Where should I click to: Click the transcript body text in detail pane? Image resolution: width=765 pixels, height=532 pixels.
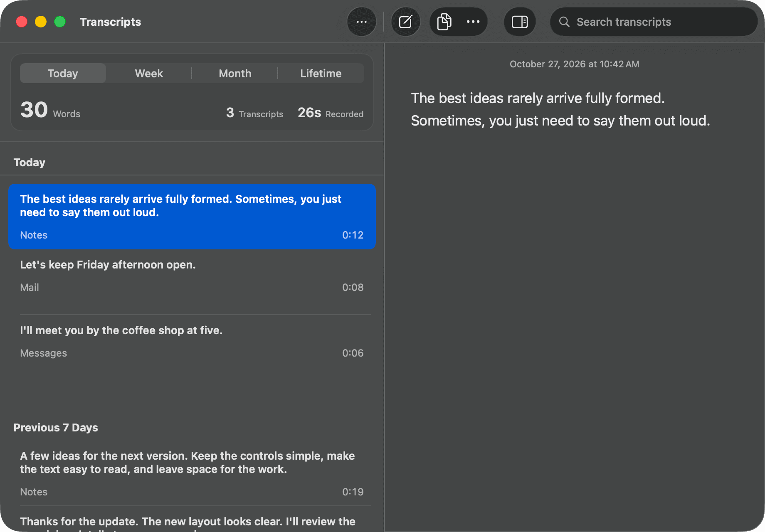(x=560, y=109)
